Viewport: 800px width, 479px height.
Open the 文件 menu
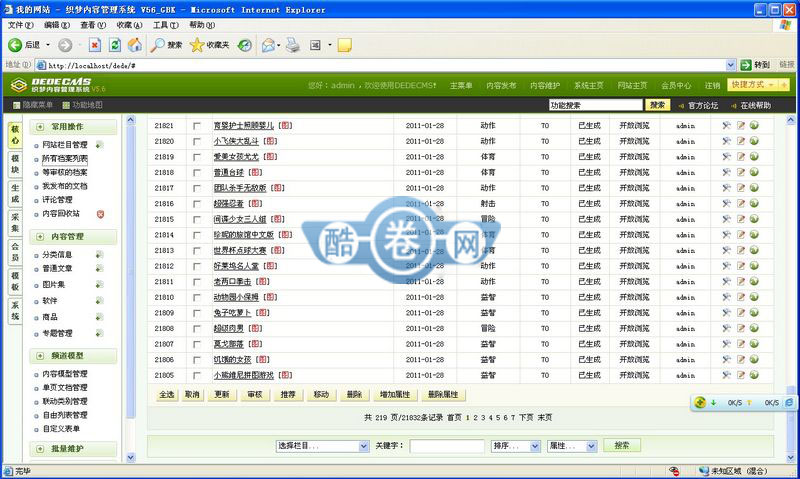[x=20, y=24]
